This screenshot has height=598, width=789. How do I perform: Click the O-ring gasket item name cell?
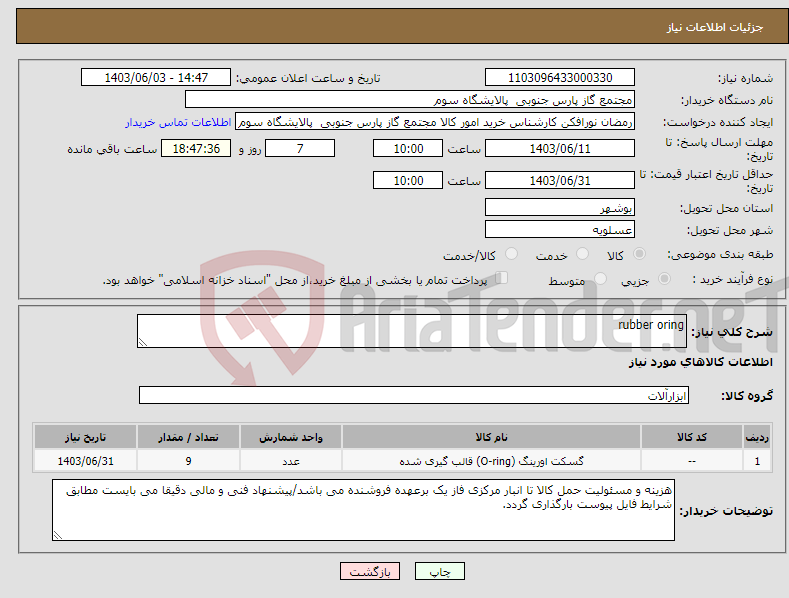[x=491, y=461]
